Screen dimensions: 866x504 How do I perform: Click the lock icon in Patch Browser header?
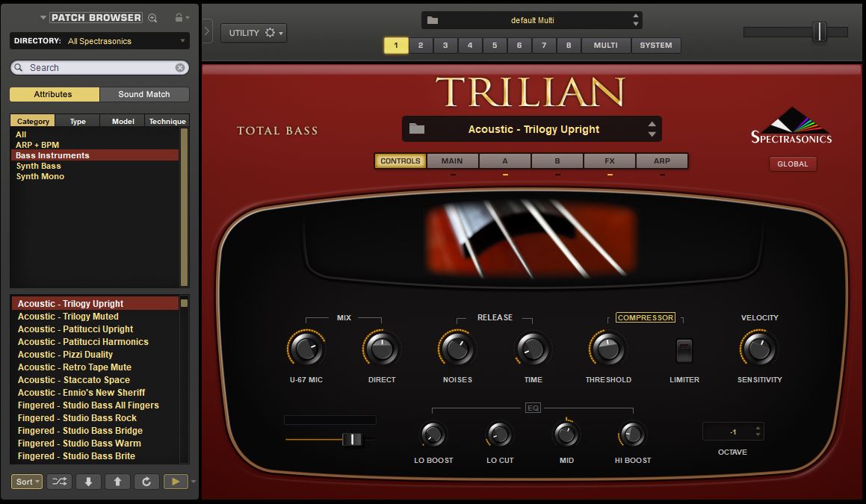(x=178, y=18)
